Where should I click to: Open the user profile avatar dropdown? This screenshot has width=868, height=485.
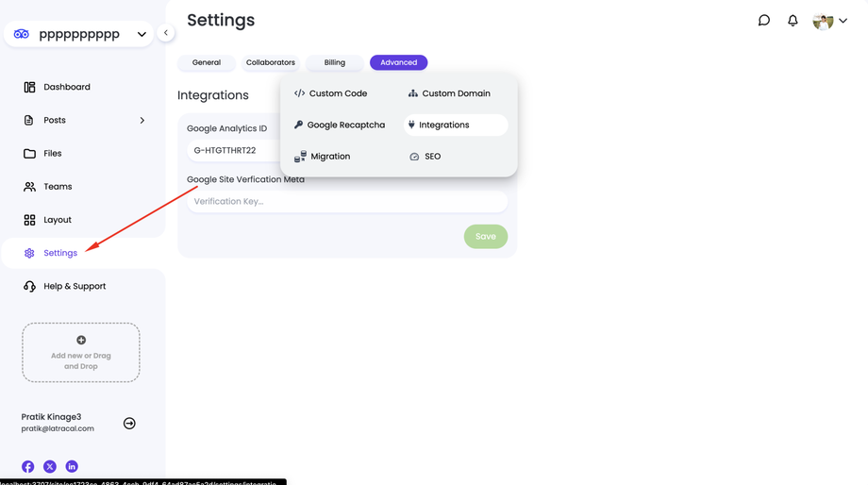(829, 22)
